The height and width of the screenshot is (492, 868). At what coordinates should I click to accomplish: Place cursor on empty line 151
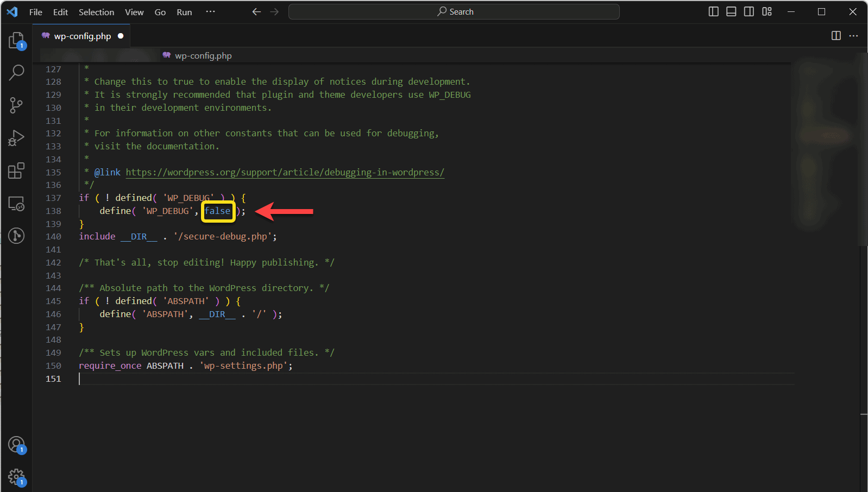pyautogui.click(x=436, y=379)
